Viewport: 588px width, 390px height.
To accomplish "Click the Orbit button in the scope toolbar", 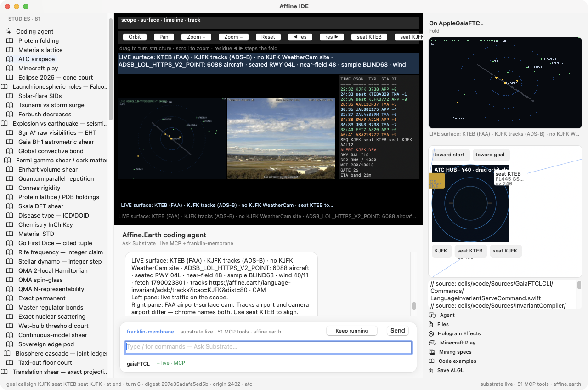I will pos(135,37).
